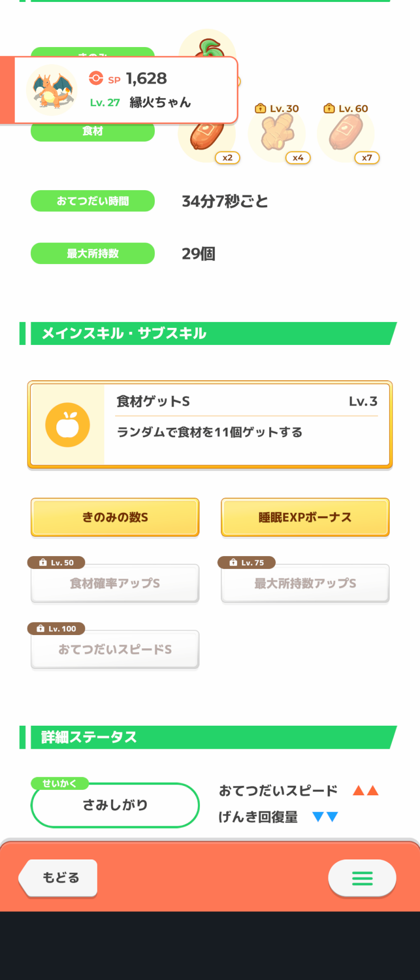Tap locked 最大所持数アップS sub skill

(x=305, y=583)
